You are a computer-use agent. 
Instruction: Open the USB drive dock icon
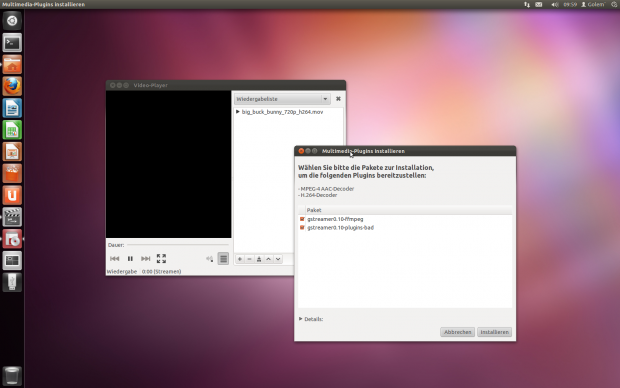[12, 282]
